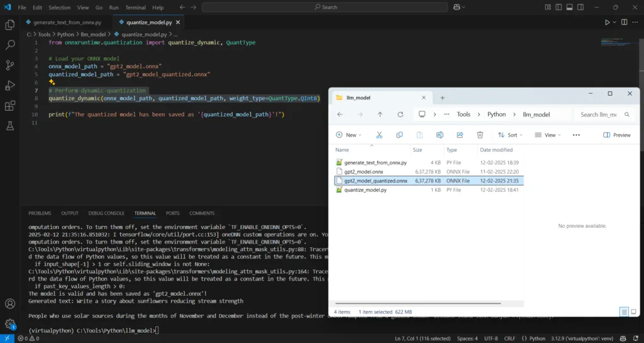
Task: Click the code action sparkle icon on line 6
Action: [x=52, y=82]
